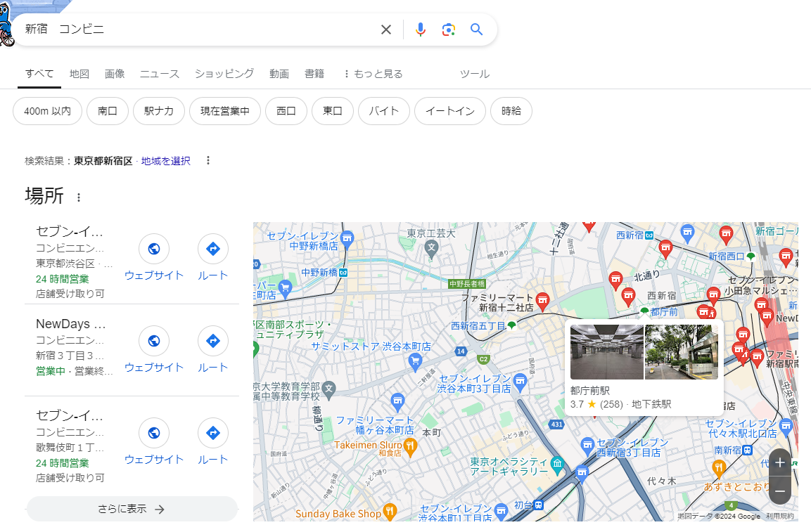Apply the 東口 filter chip

click(333, 111)
